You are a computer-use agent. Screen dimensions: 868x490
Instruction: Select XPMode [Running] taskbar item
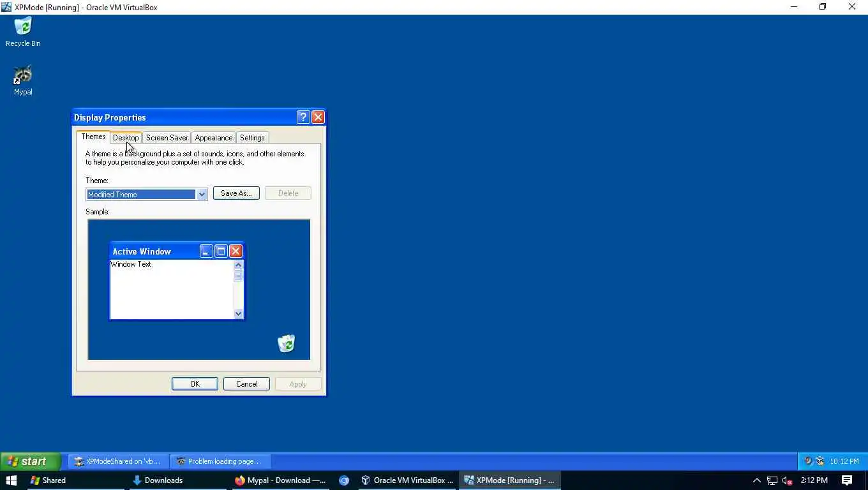point(510,480)
